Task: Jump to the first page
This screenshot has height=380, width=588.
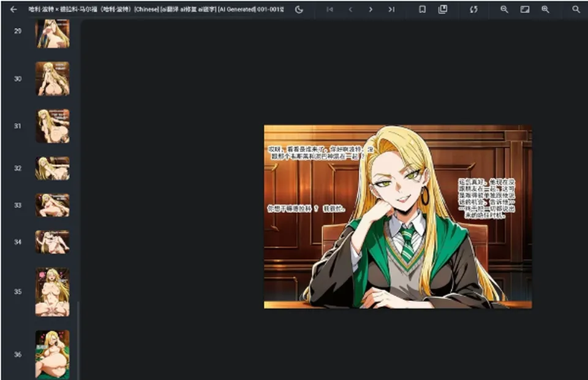Action: click(330, 9)
